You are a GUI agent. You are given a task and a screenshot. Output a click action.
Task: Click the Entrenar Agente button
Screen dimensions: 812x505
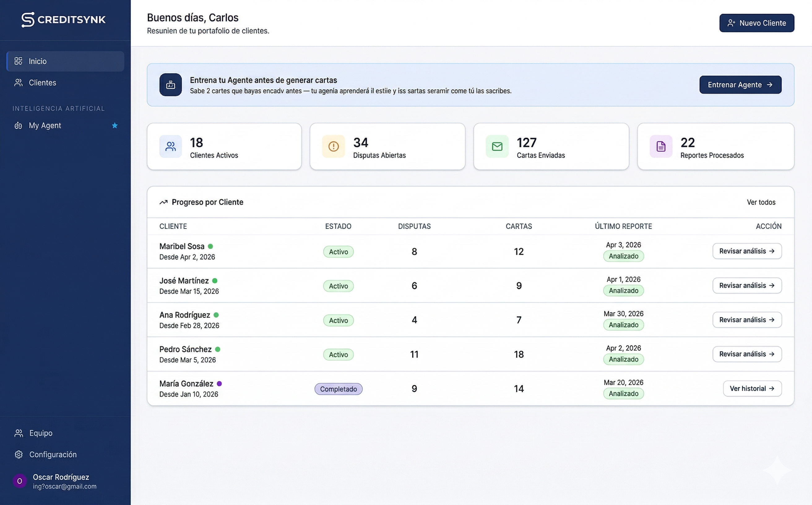(740, 85)
